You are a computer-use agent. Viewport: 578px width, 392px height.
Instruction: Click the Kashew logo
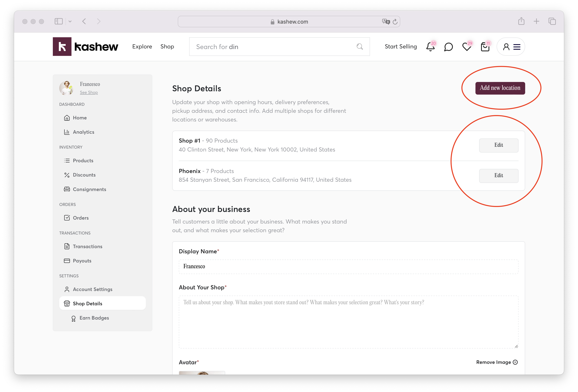coord(85,47)
